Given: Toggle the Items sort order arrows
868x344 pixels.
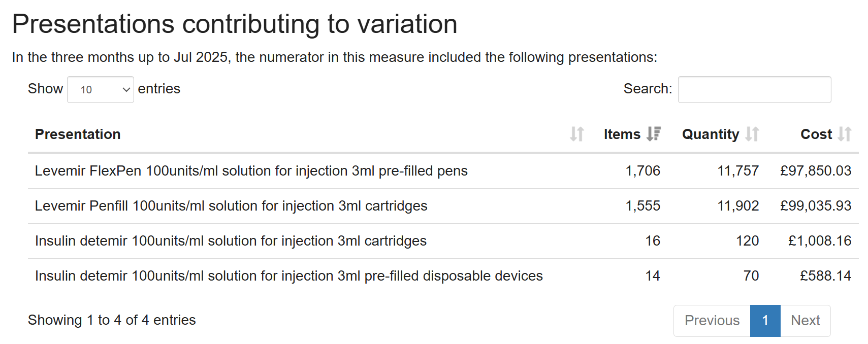Looking at the screenshot, I should pyautogui.click(x=654, y=134).
